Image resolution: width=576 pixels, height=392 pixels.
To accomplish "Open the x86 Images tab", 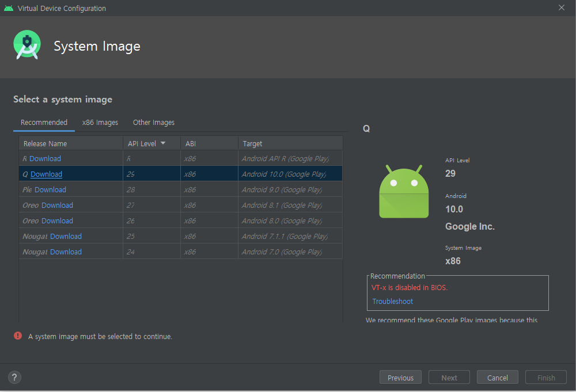I will tap(100, 122).
